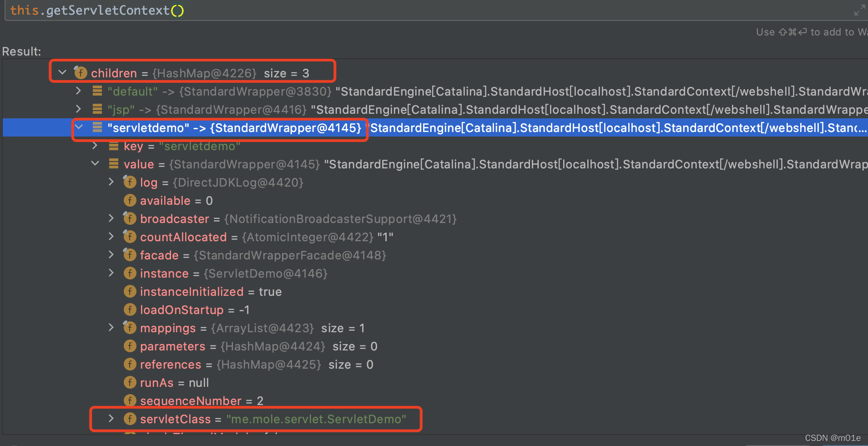Click the field icon next to children
Screen dimensions: 868x446
81,72
